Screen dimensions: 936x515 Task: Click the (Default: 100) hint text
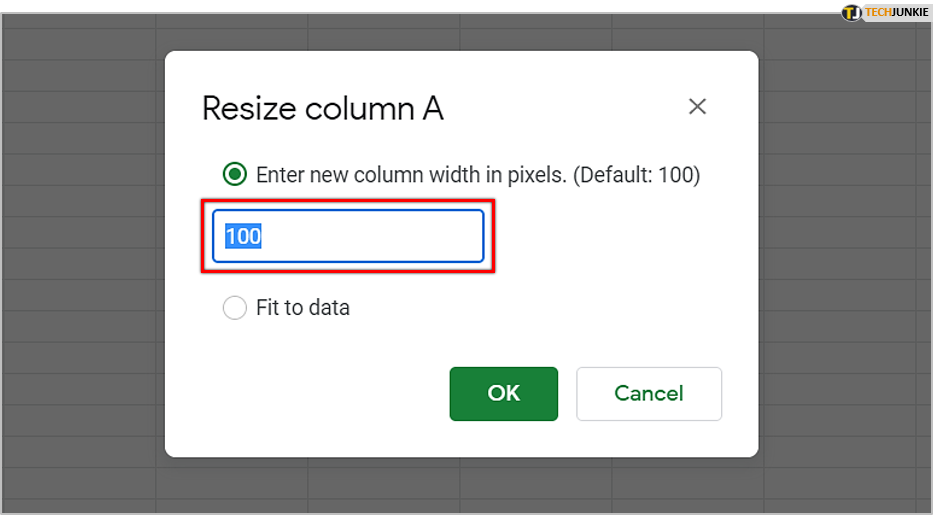pos(636,175)
